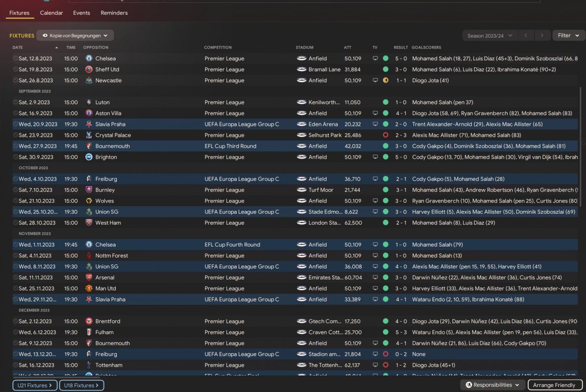Click the Tottenham club badge
The image size is (586, 392).
click(x=89, y=365)
